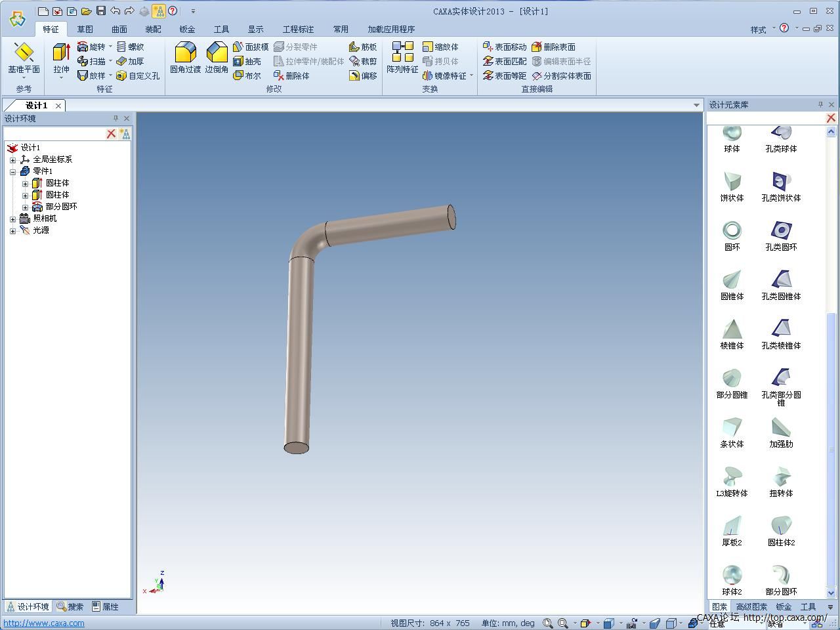Switch to the 草图 ribbon tab
The image size is (840, 630).
pyautogui.click(x=85, y=29)
